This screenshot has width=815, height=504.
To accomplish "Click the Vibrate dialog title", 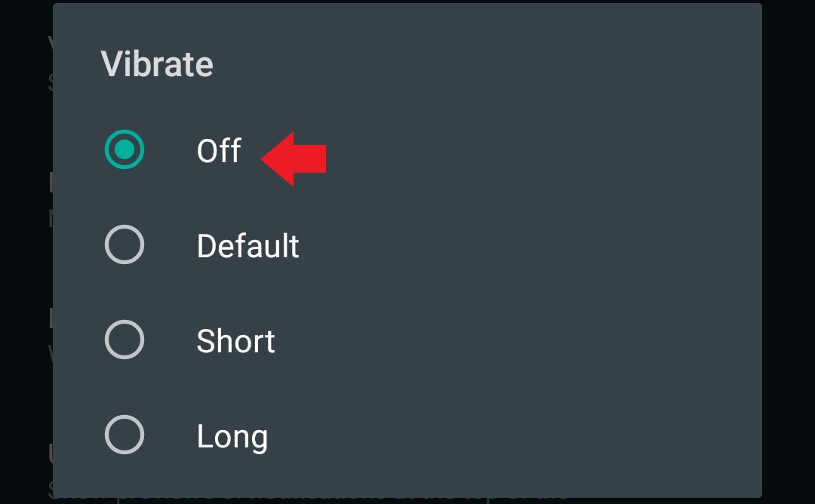I will click(157, 64).
